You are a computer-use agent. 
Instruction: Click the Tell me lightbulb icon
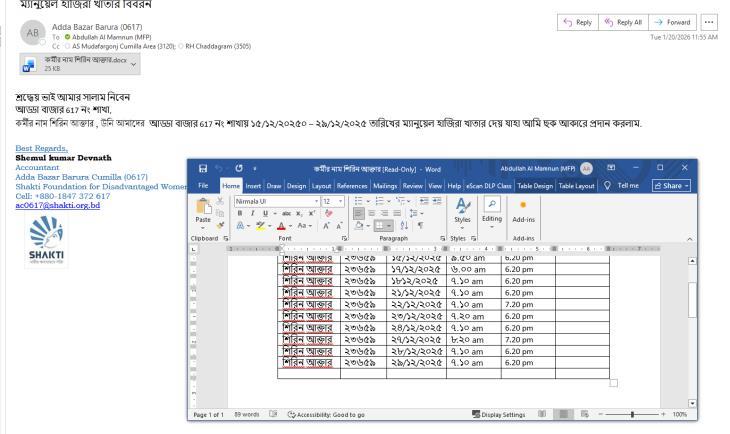tap(609, 183)
